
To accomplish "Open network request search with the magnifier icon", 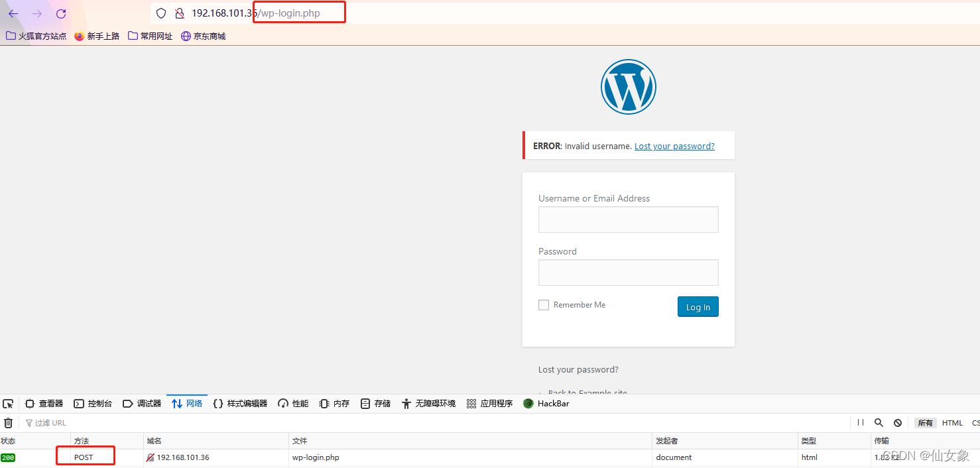I will pyautogui.click(x=879, y=422).
